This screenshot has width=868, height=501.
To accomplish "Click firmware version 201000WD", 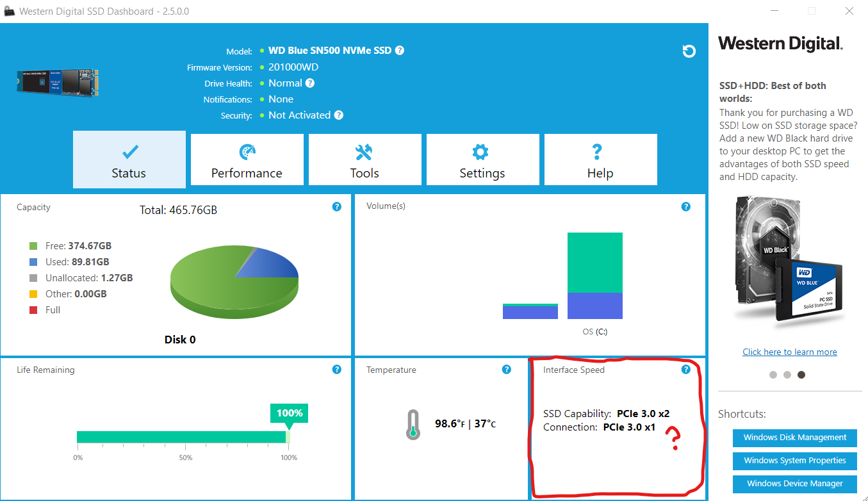I will click(x=293, y=67).
